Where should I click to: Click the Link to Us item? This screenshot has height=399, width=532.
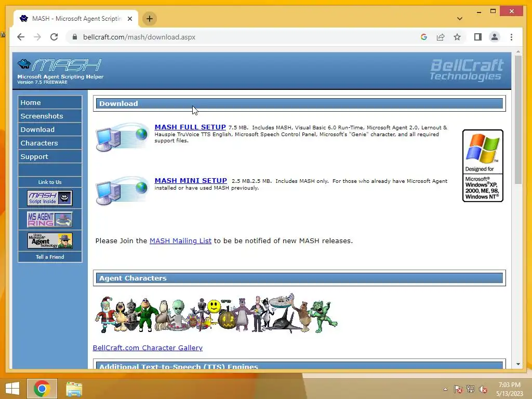click(x=50, y=182)
